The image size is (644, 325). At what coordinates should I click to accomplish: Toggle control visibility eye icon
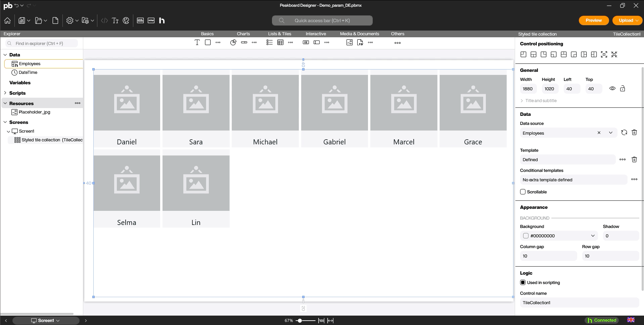pos(612,89)
